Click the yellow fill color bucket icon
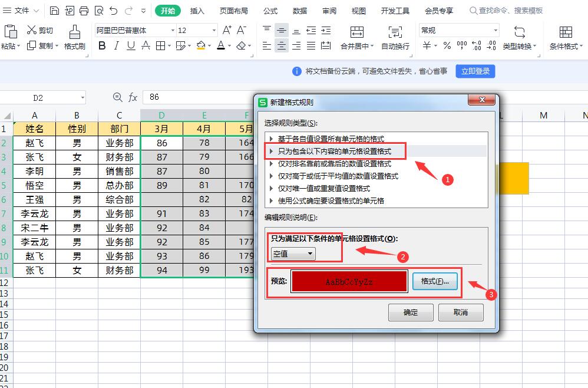Screen dimensions: 588x388 click(x=201, y=46)
